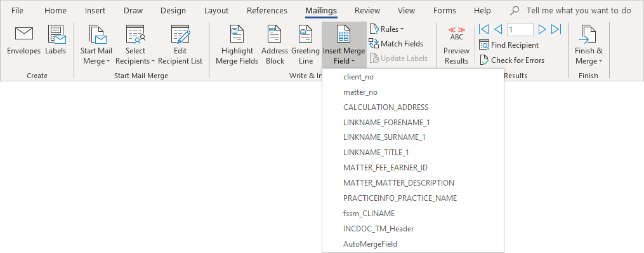Collapse the Insert Merge Field dropdown

pos(344,45)
